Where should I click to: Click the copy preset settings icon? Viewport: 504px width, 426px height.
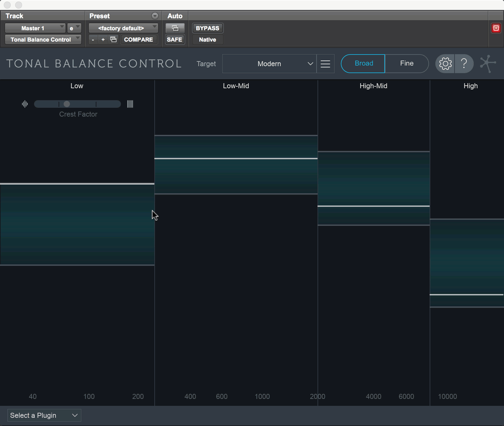pyautogui.click(x=113, y=39)
